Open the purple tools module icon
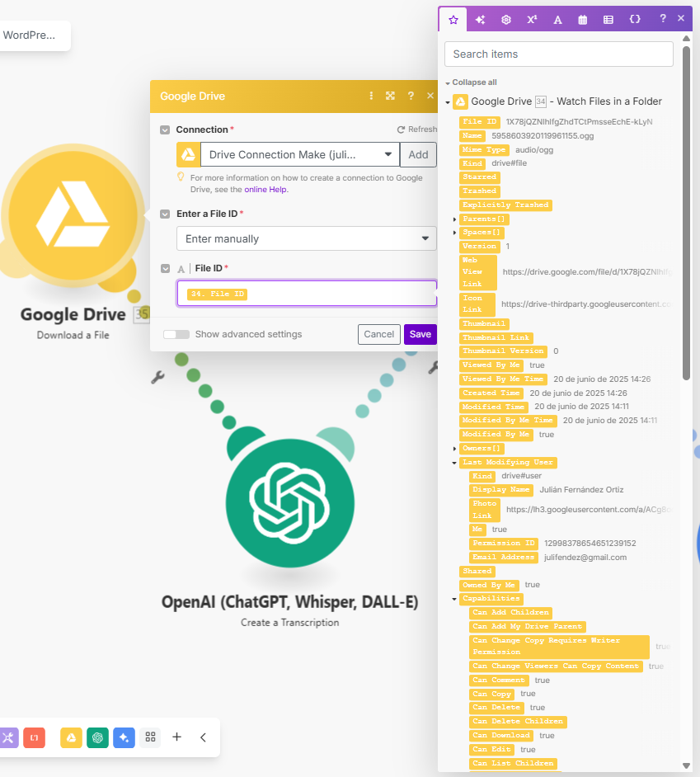Viewport: 700px width, 777px height. [8, 737]
